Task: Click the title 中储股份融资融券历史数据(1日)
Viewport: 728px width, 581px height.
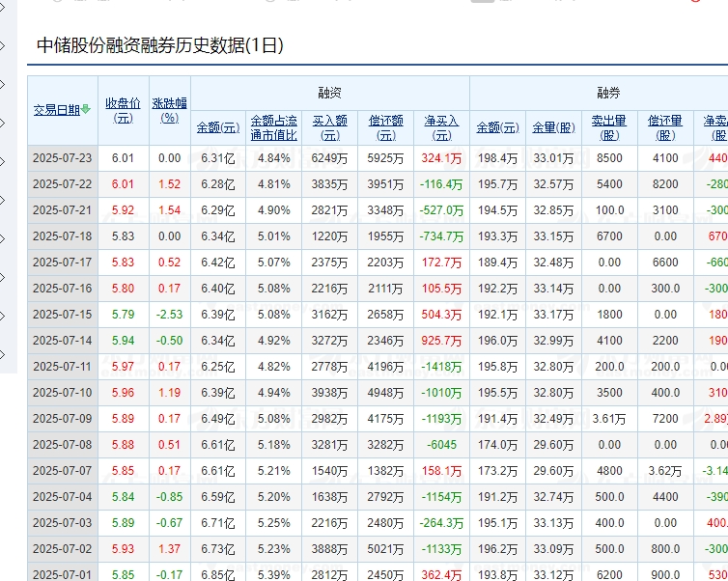Action: point(159,45)
